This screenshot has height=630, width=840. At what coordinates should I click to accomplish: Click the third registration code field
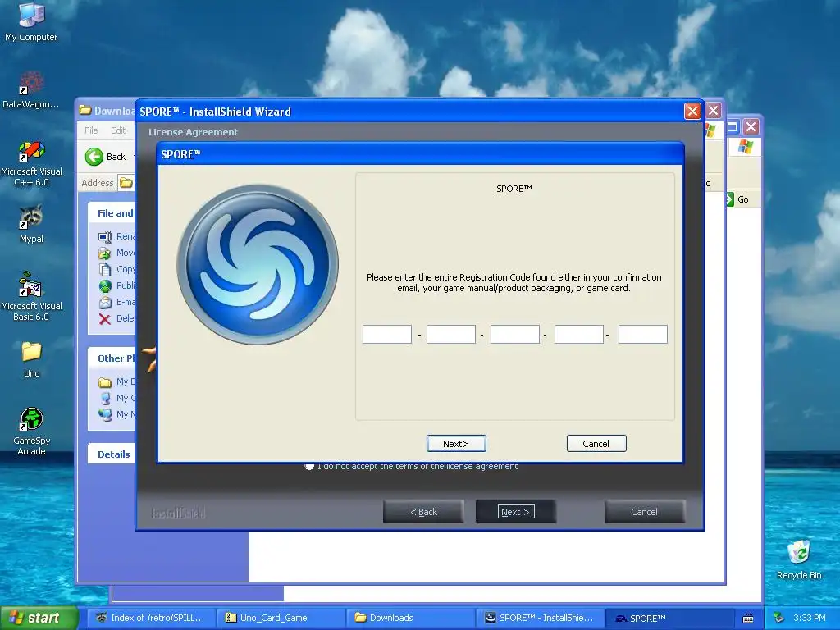click(x=515, y=335)
